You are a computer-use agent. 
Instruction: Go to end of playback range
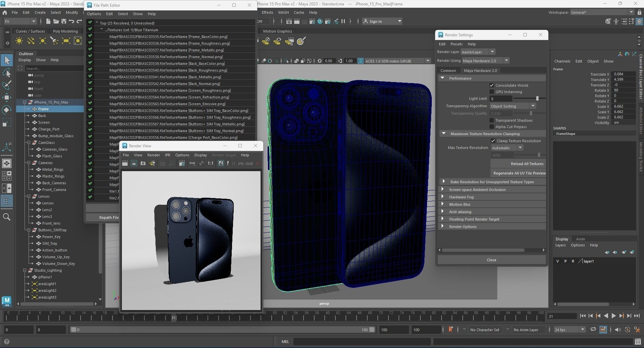pos(637,316)
